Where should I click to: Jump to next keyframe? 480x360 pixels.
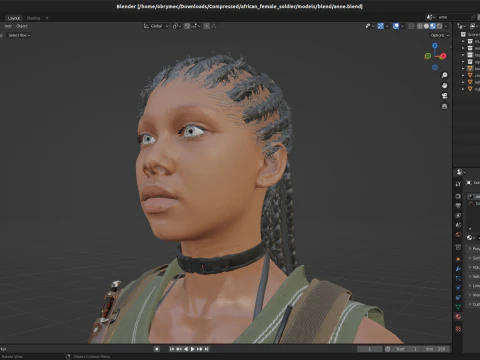pos(199,349)
